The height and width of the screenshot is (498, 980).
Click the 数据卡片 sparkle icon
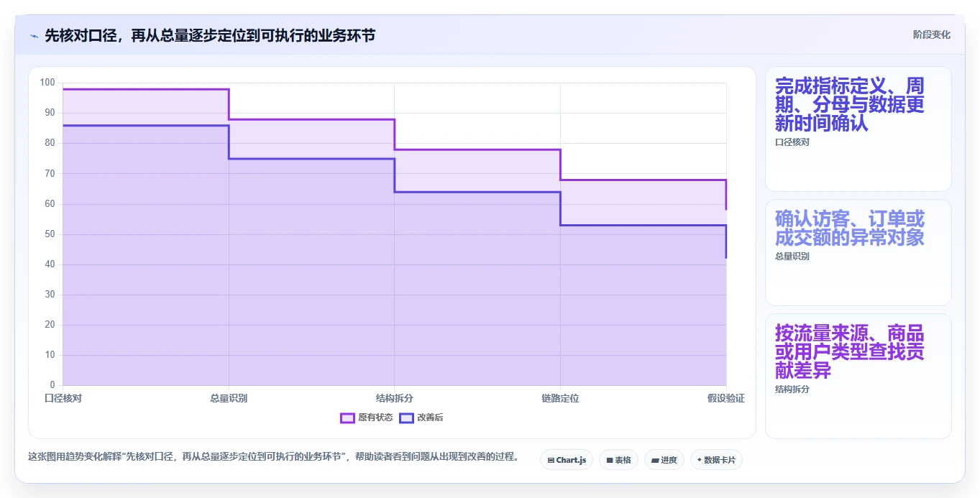click(x=700, y=460)
